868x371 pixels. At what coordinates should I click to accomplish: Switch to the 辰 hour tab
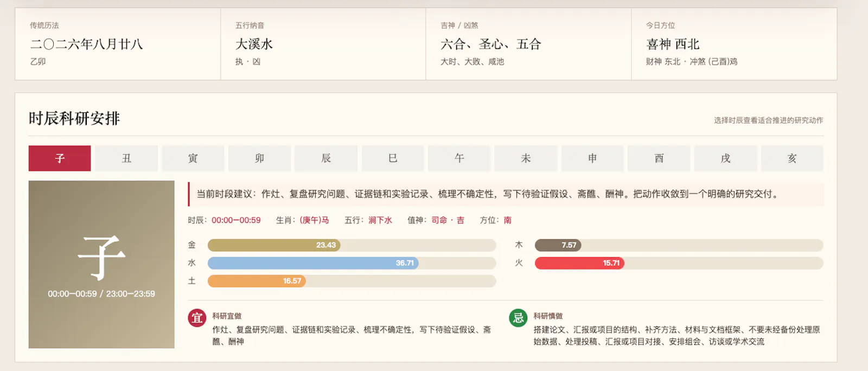(326, 158)
